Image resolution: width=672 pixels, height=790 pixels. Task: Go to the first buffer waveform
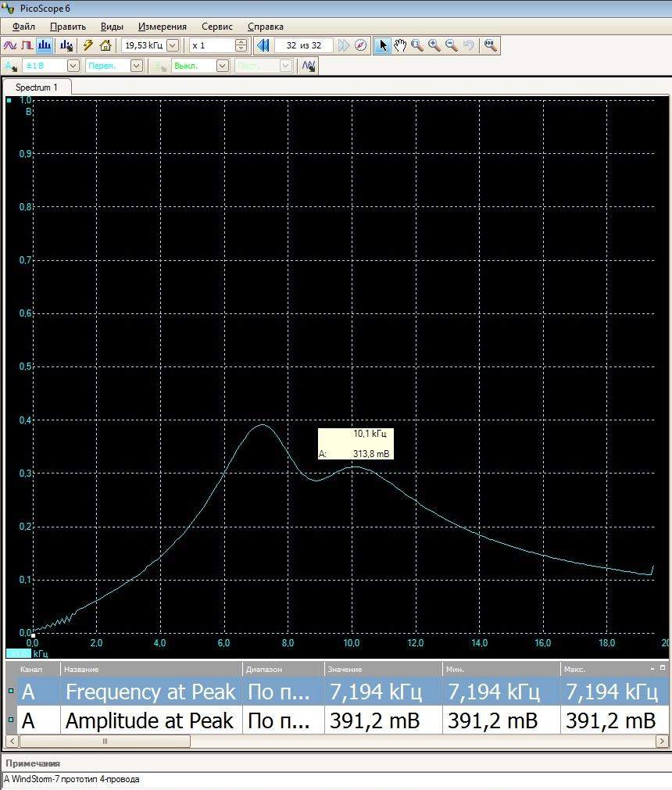tap(263, 45)
